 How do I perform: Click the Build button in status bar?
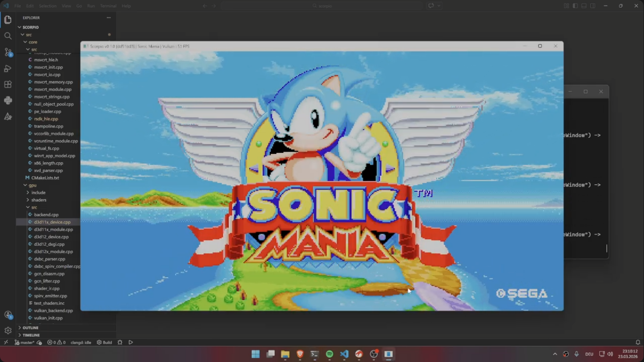pos(104,342)
